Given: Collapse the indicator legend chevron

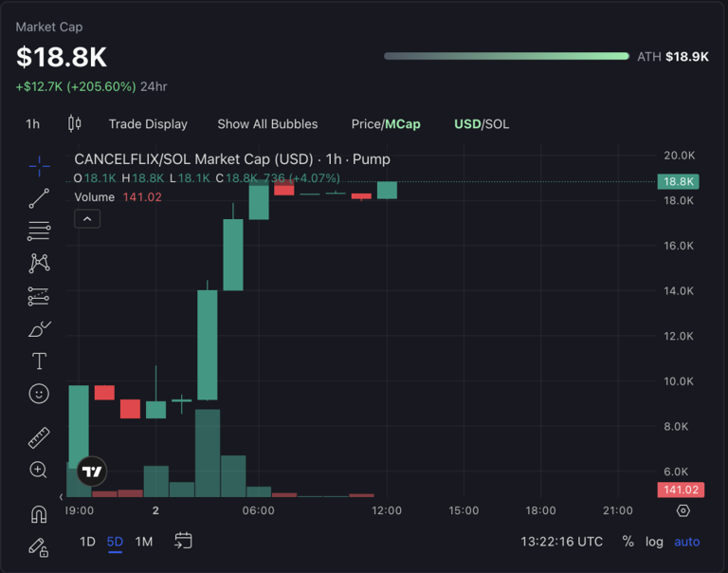Looking at the screenshot, I should pyautogui.click(x=87, y=219).
